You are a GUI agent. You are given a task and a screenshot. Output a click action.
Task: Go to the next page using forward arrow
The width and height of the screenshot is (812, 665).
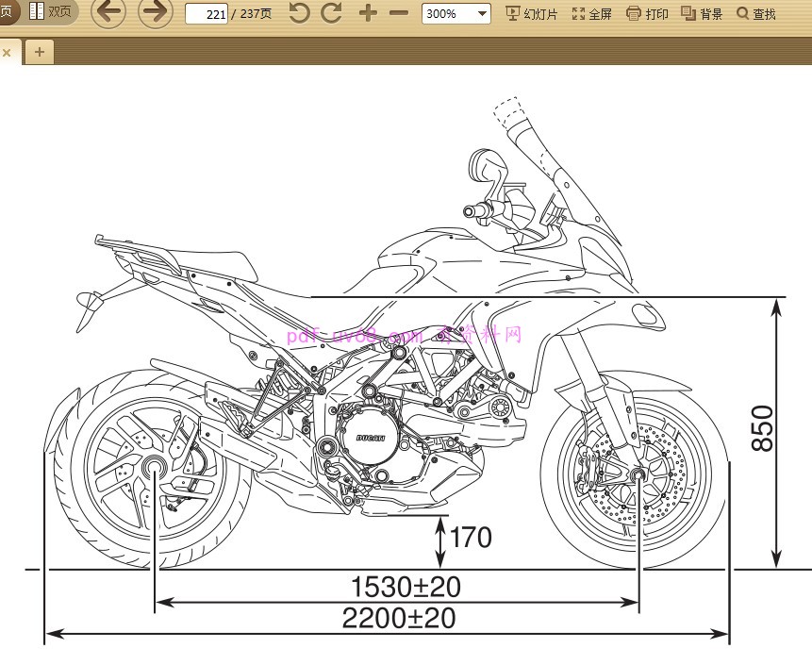pos(155,13)
